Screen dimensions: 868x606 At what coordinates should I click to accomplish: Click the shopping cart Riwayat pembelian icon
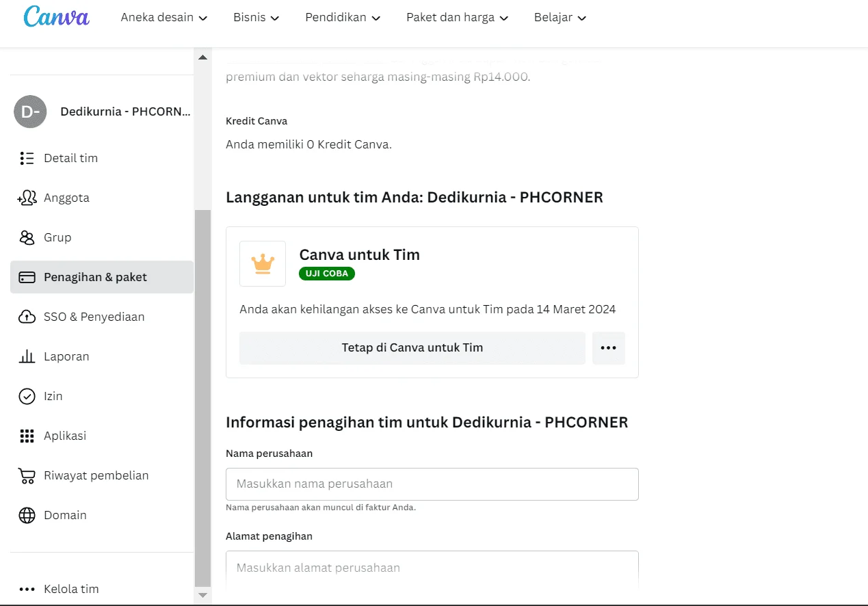click(27, 475)
